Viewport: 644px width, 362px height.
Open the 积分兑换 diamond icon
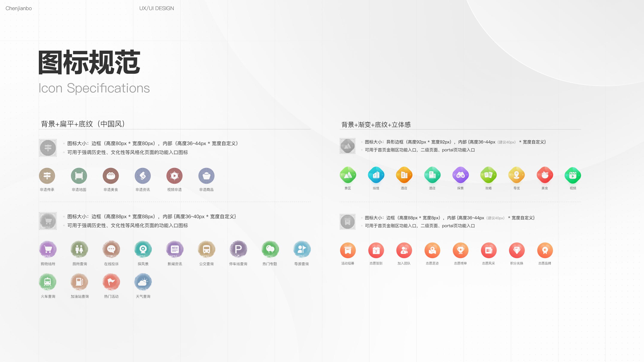(x=517, y=250)
